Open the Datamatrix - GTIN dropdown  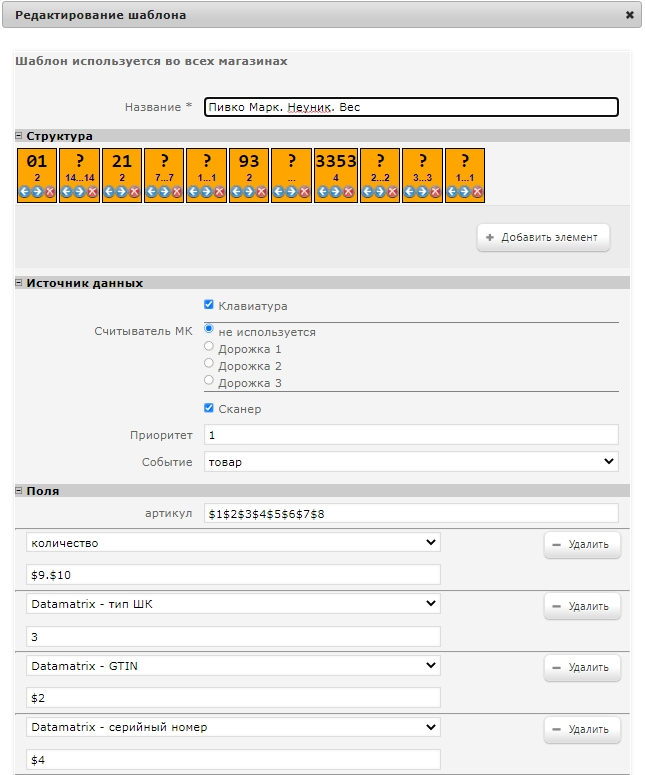tap(233, 665)
